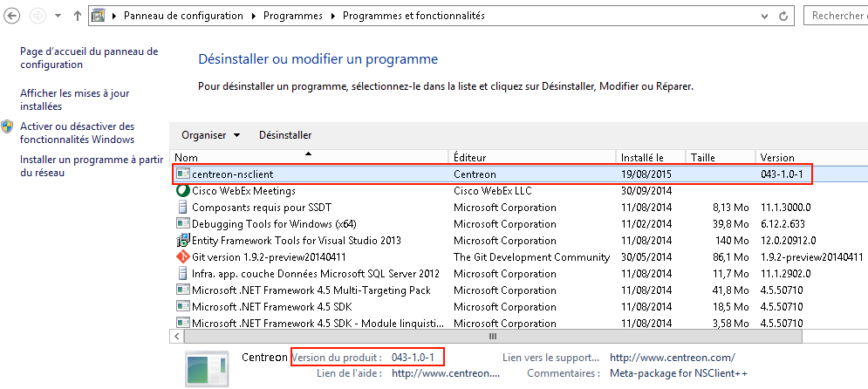Click the .NET Framework 4.5 Multi-Targeting Pack icon

182,290
